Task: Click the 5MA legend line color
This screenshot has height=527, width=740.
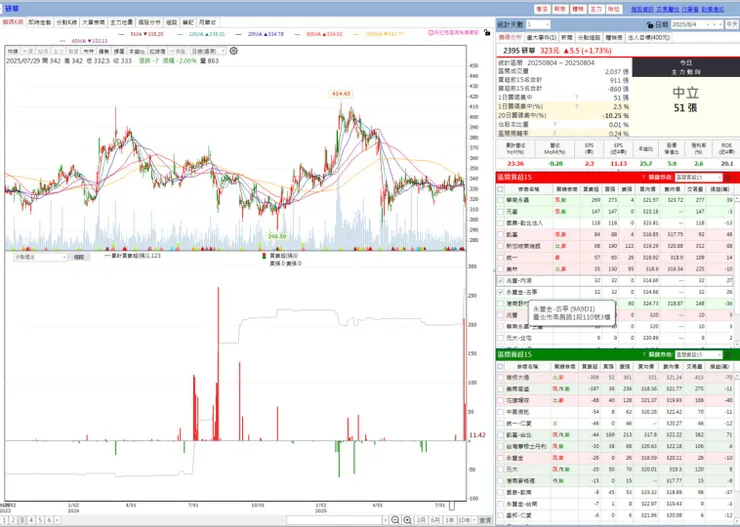Action: tap(122, 34)
